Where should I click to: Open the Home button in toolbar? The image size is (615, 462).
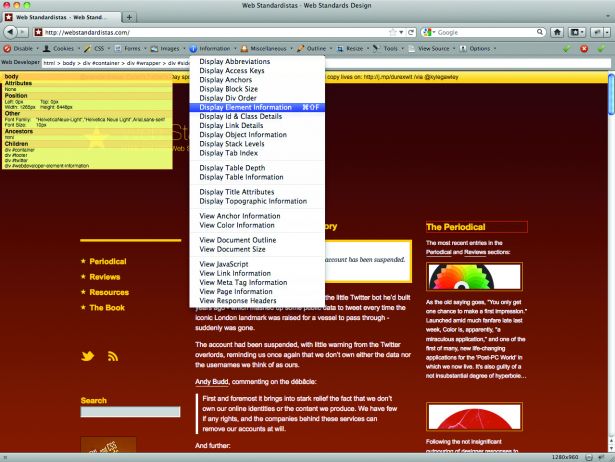click(x=557, y=32)
